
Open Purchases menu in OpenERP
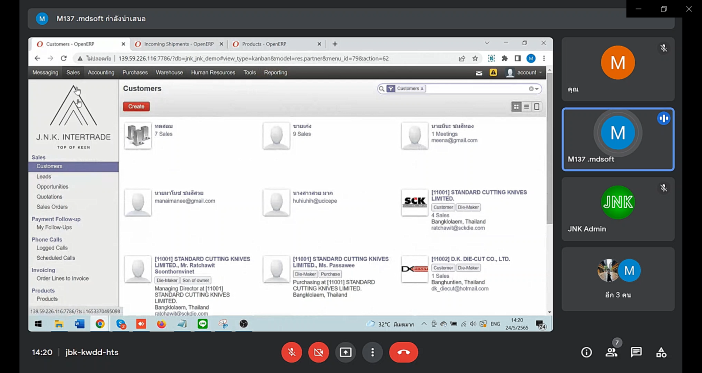coord(135,73)
